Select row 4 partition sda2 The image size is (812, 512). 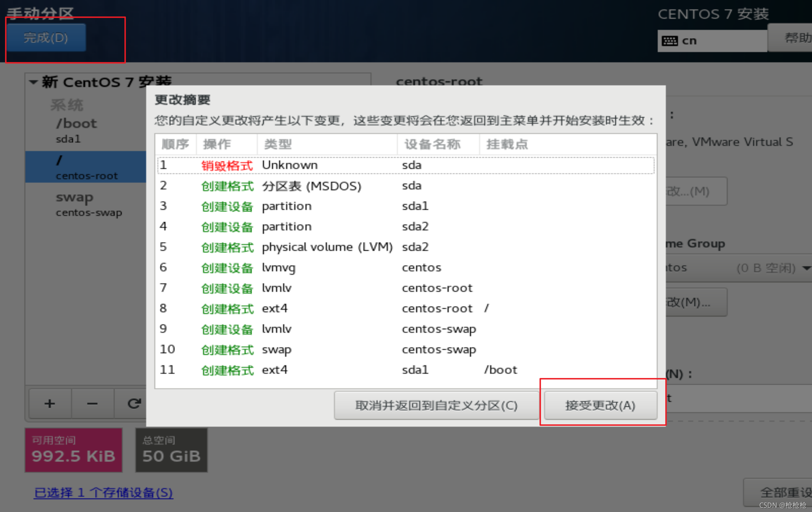coord(406,226)
